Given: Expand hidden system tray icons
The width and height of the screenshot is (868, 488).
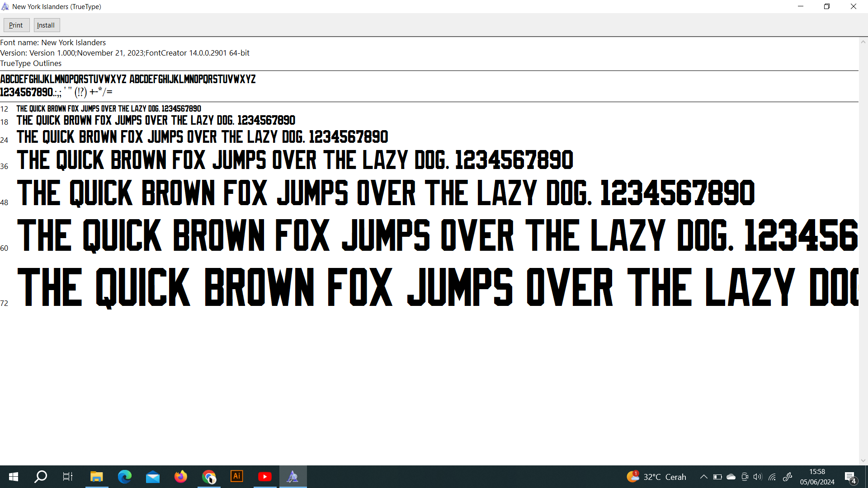Looking at the screenshot, I should point(703,477).
